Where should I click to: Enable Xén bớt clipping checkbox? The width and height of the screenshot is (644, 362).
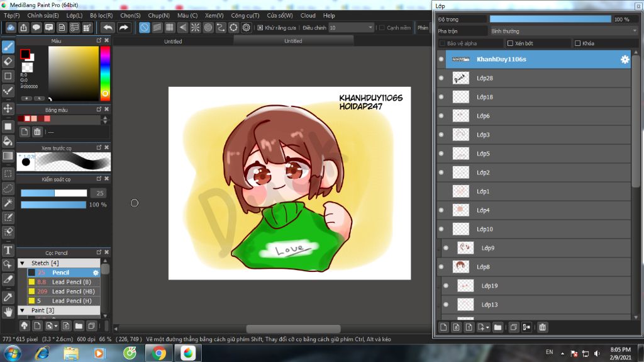coord(510,43)
